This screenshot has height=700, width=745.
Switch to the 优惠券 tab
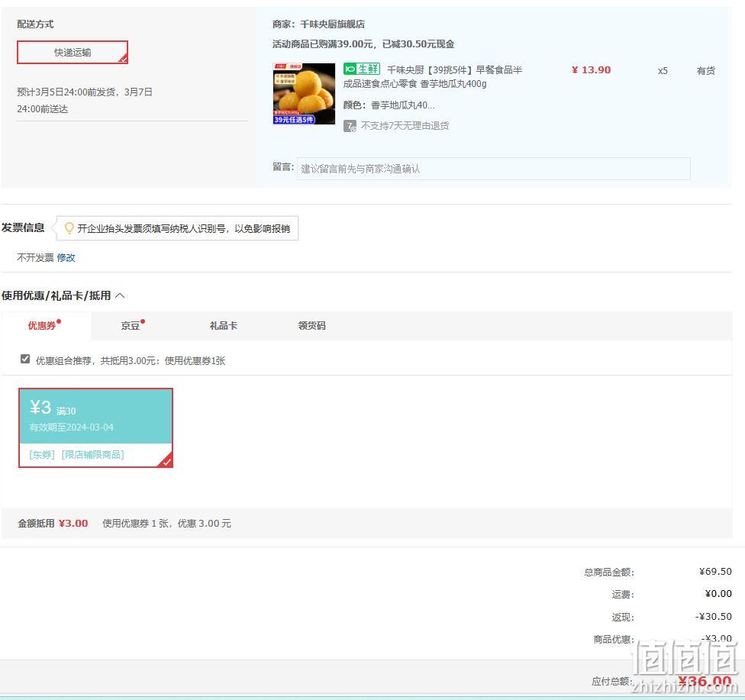coord(45,325)
